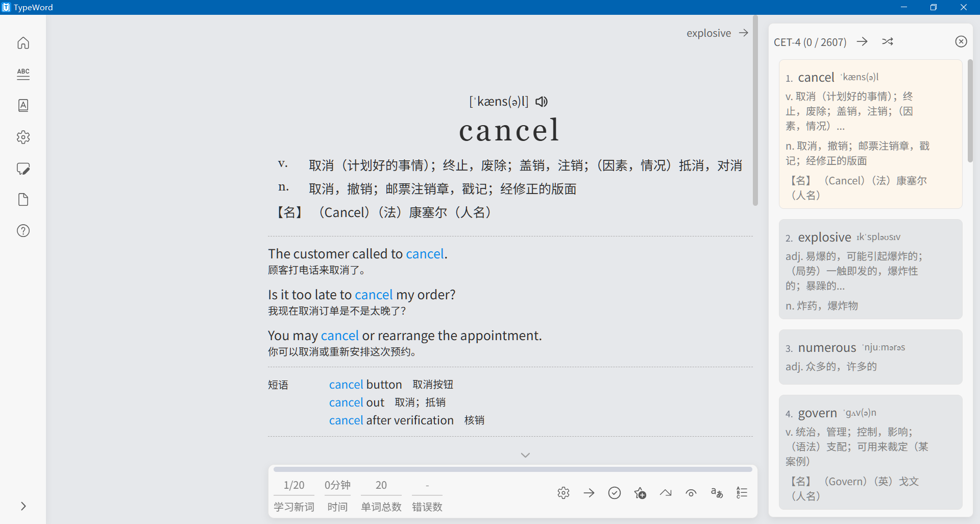Open practice settings gear in bottom toolbar

[563, 493]
